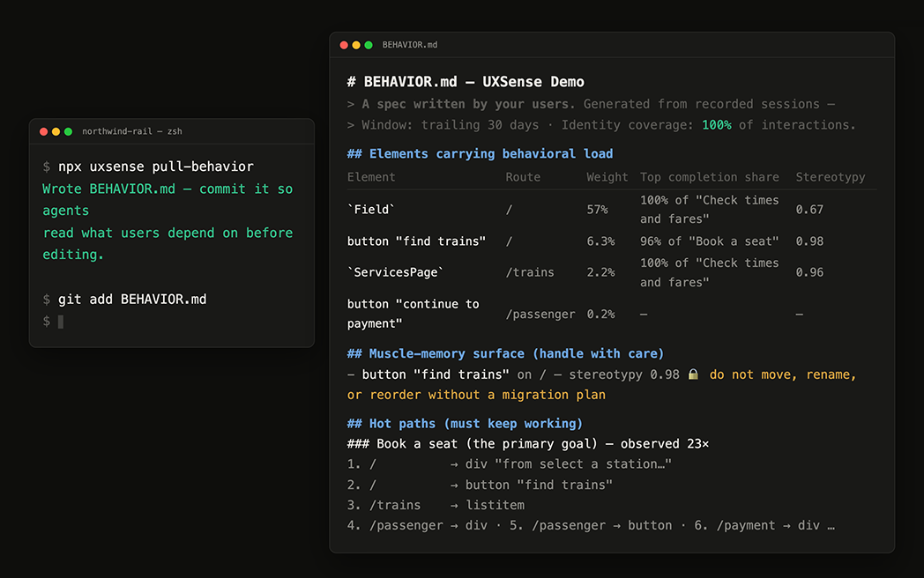
Task: Click the '# BEHAVIOR.md — UXSense Demo' heading
Action: (466, 82)
